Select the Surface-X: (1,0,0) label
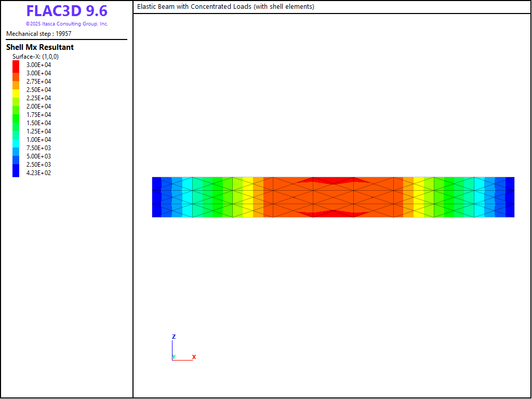The width and height of the screenshot is (532, 399). click(35, 57)
